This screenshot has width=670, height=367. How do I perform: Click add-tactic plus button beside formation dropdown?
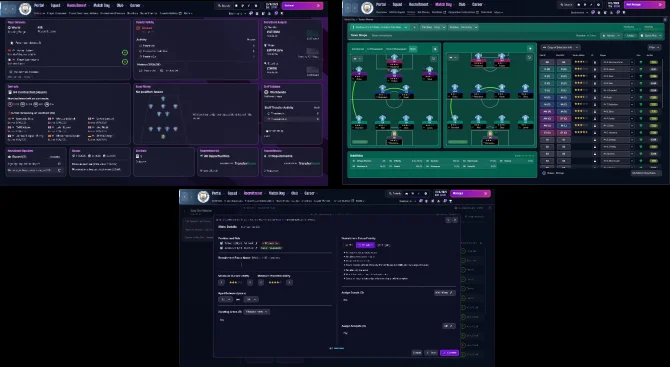(x=414, y=27)
